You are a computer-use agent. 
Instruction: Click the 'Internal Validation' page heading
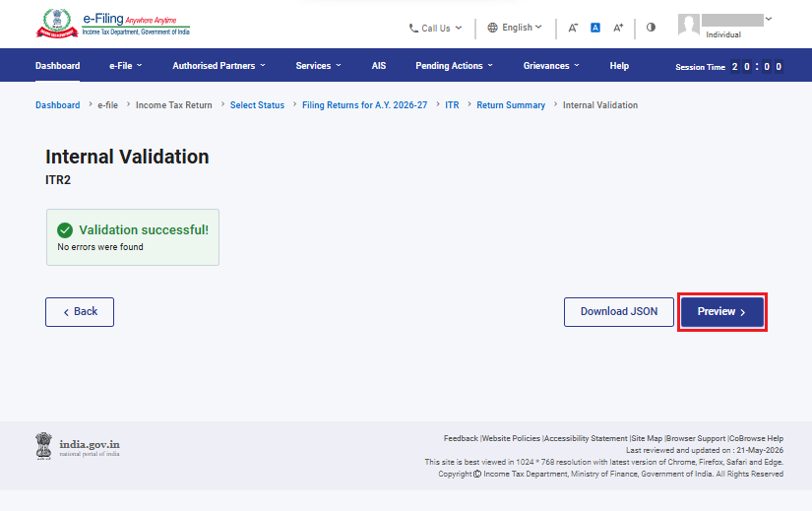127,157
